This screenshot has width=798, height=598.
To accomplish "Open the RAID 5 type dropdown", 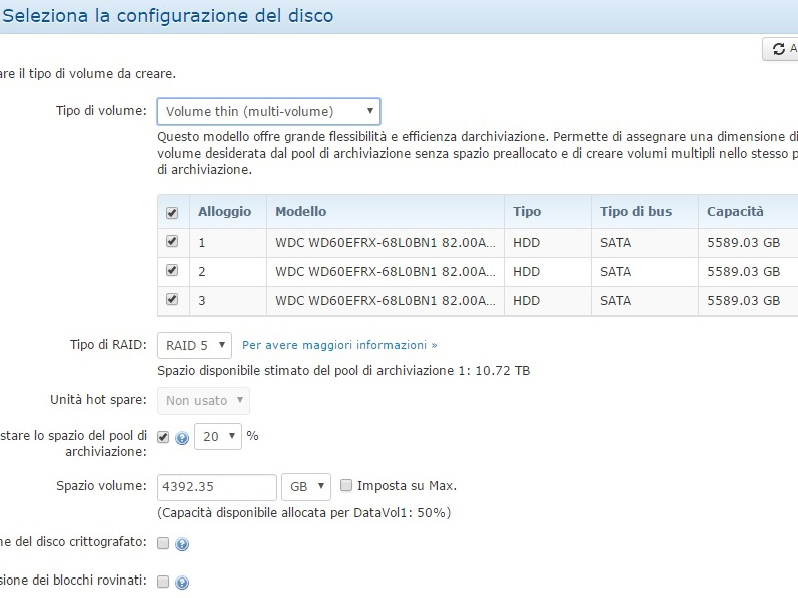I will click(x=195, y=345).
